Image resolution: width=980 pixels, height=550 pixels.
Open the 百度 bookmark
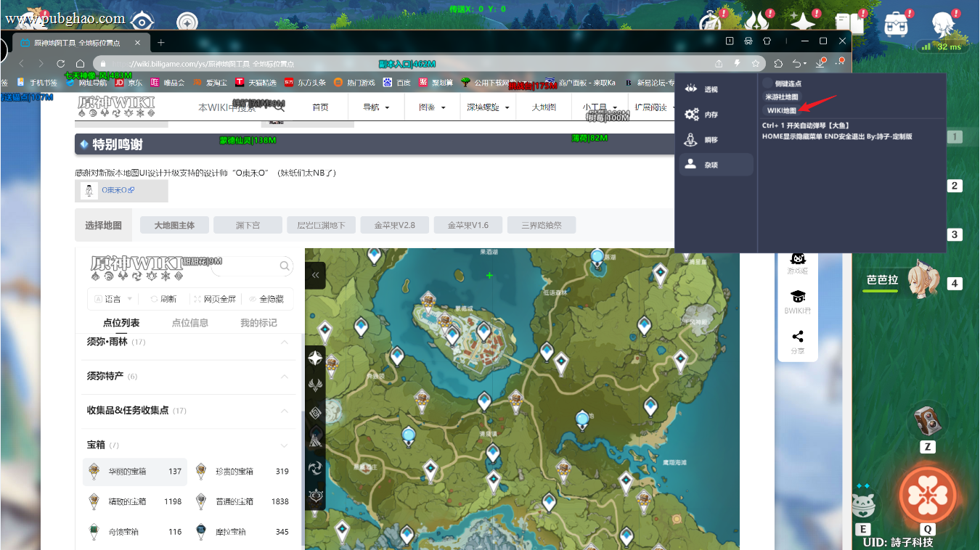pos(397,83)
